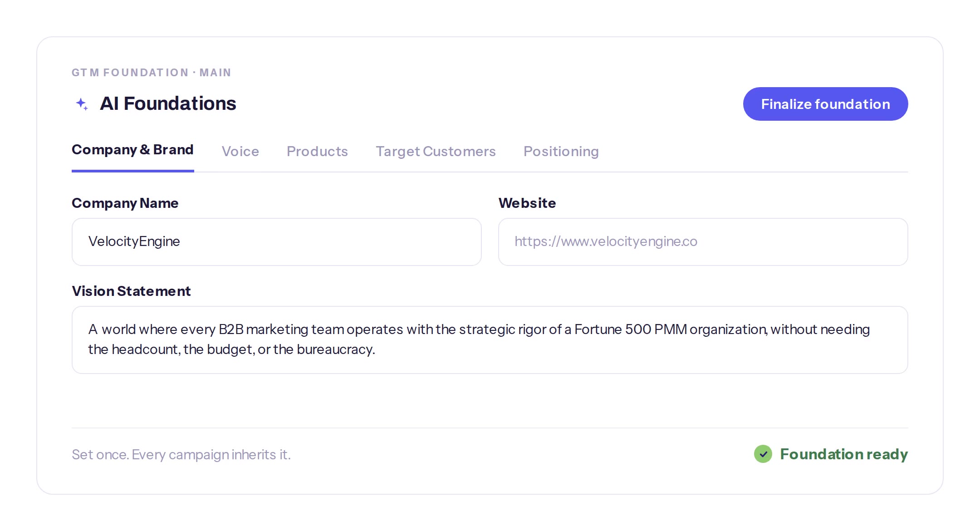Click inside the Vision Statement text area
Screen dimensions: 980x531
[490, 339]
